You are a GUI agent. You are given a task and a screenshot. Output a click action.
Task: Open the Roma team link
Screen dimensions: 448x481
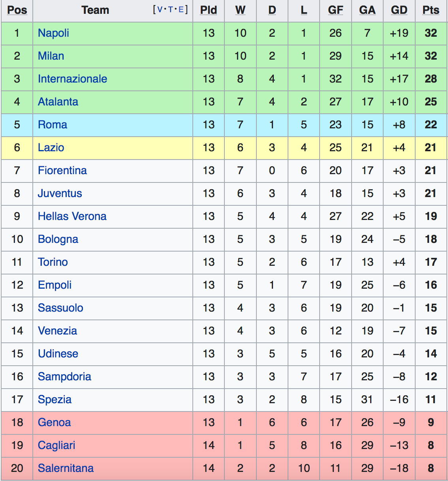pyautogui.click(x=53, y=125)
